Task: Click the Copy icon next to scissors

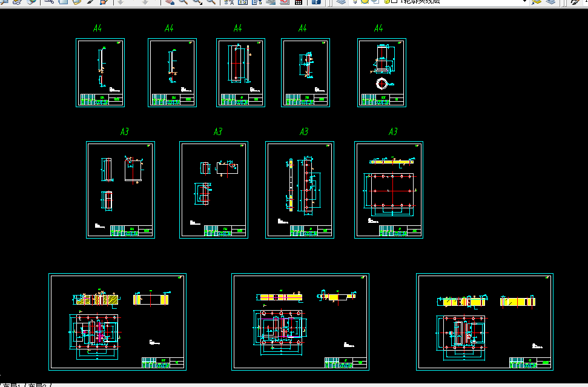Action: click(x=63, y=1)
